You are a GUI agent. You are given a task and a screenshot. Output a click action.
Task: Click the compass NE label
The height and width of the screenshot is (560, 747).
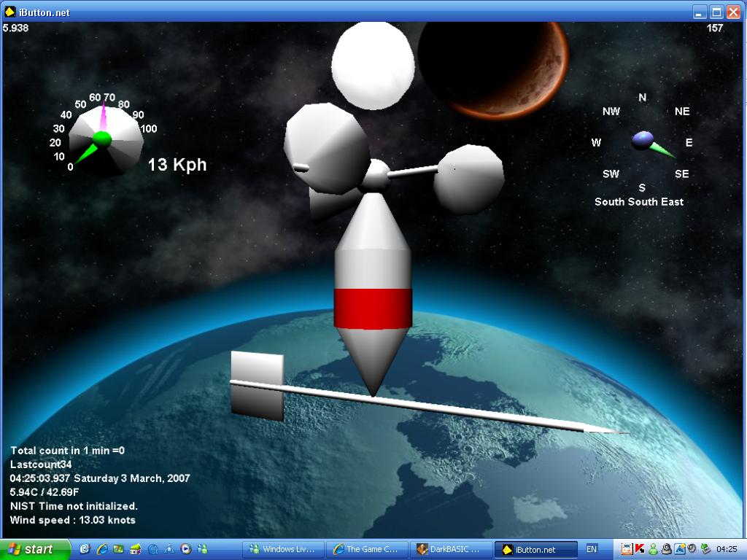[x=682, y=112]
